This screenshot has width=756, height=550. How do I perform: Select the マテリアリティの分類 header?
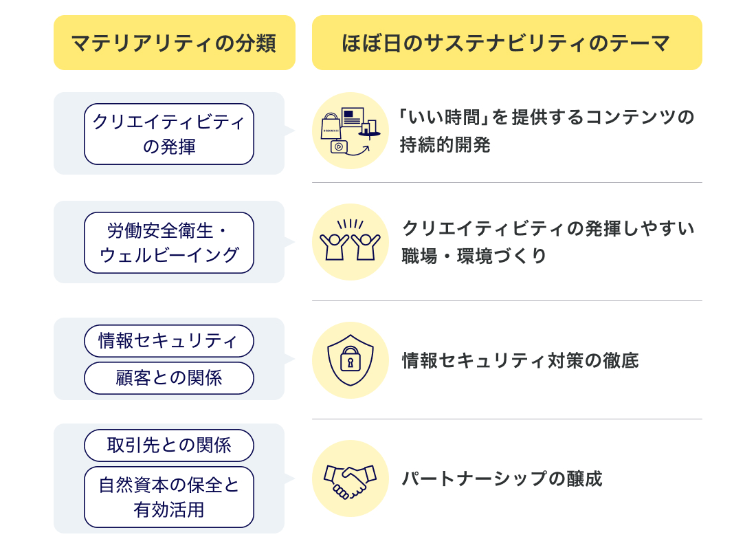tap(174, 43)
